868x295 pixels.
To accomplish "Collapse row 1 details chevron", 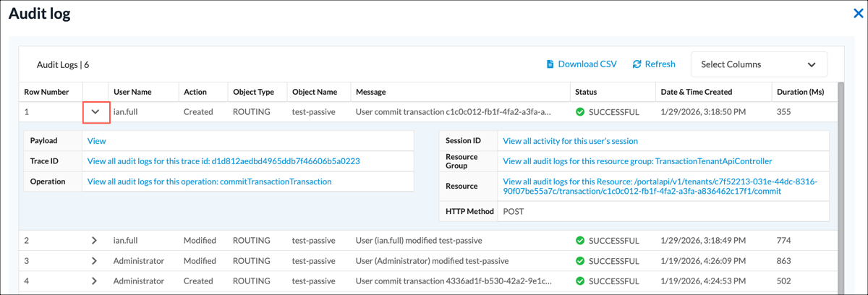I will coord(95,112).
